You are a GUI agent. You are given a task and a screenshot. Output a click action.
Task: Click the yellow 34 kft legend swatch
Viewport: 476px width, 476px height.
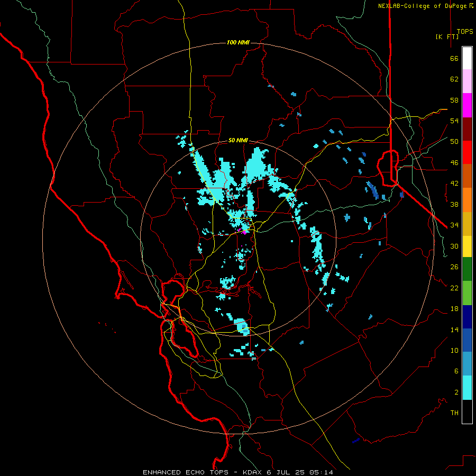tap(467, 246)
